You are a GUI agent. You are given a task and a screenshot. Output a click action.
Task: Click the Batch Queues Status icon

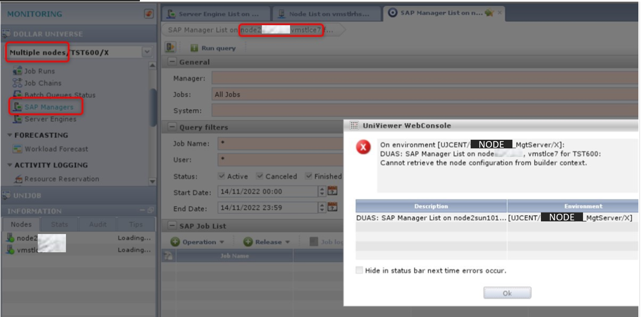click(x=17, y=95)
